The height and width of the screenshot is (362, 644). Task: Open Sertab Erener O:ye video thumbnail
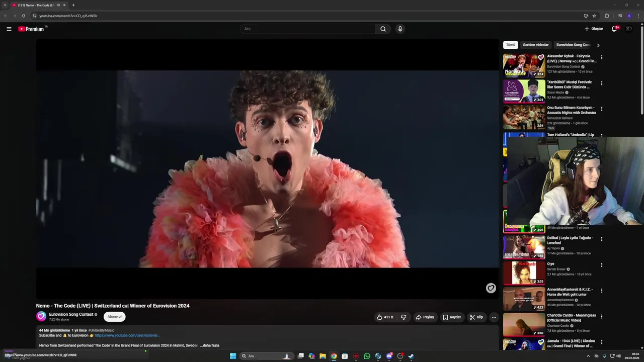524,273
